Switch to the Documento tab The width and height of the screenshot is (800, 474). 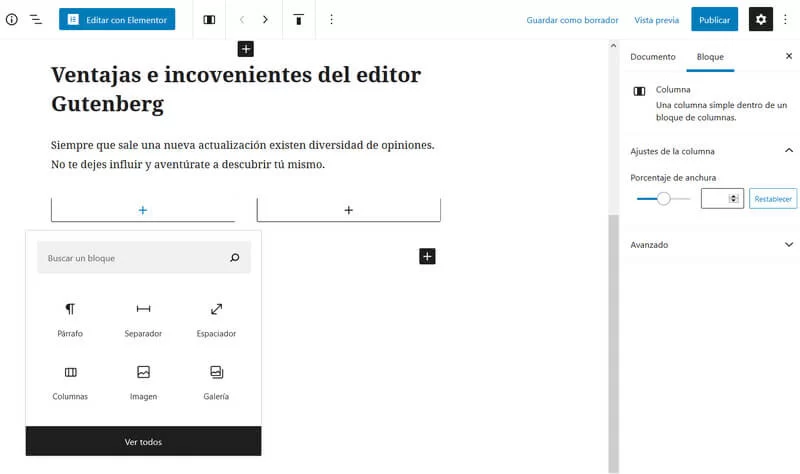tap(653, 57)
